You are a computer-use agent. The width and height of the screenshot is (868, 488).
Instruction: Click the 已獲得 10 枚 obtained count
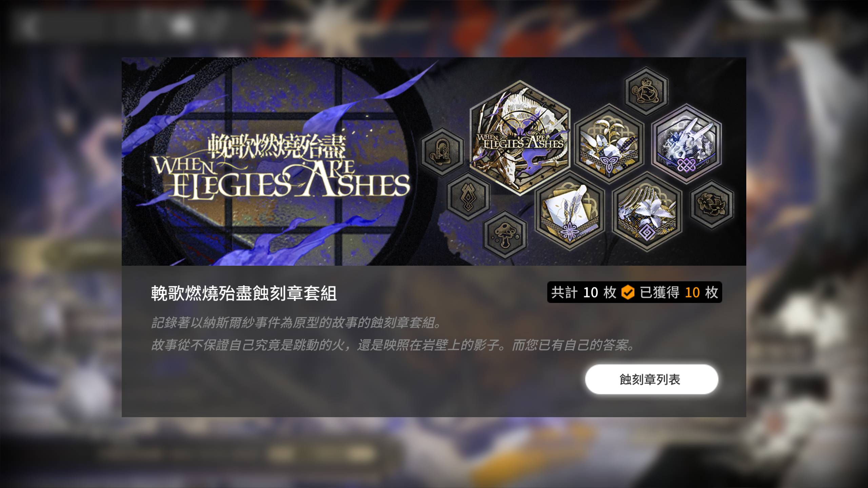(679, 292)
